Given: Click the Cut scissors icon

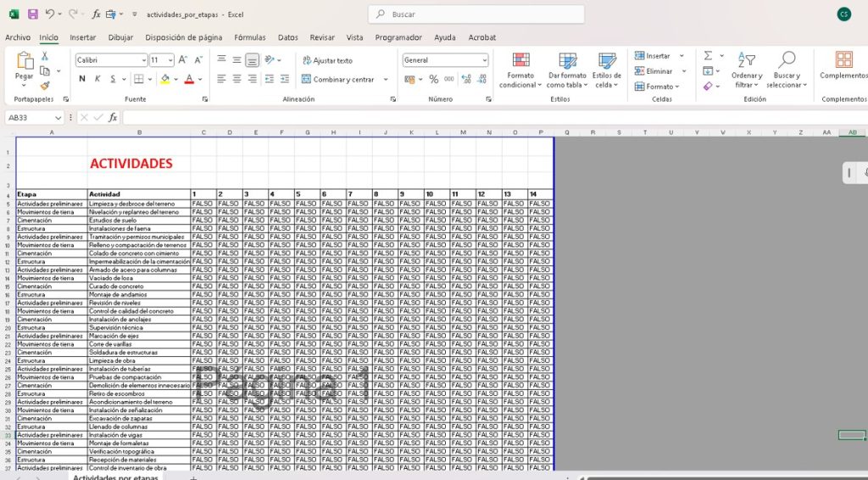Looking at the screenshot, I should click(45, 56).
